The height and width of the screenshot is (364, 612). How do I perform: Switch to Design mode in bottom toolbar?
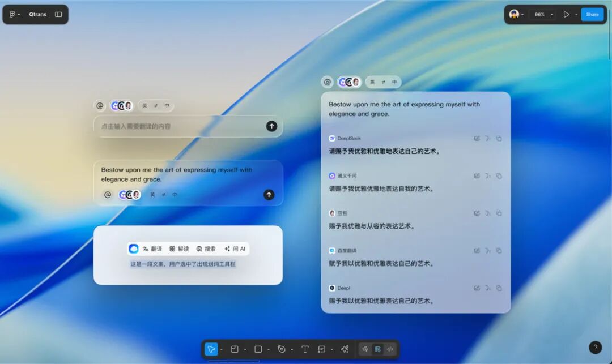pos(377,349)
